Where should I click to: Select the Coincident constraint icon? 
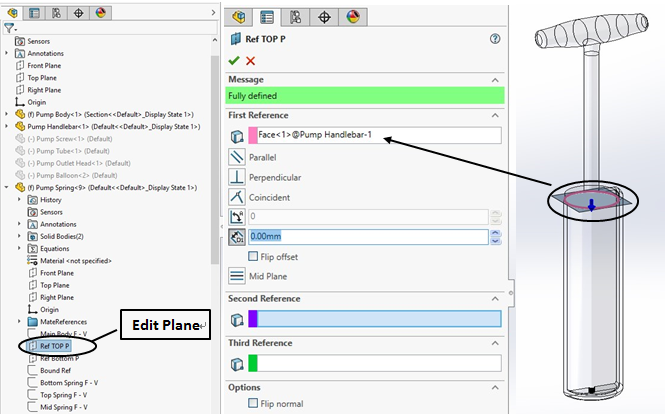point(237,197)
